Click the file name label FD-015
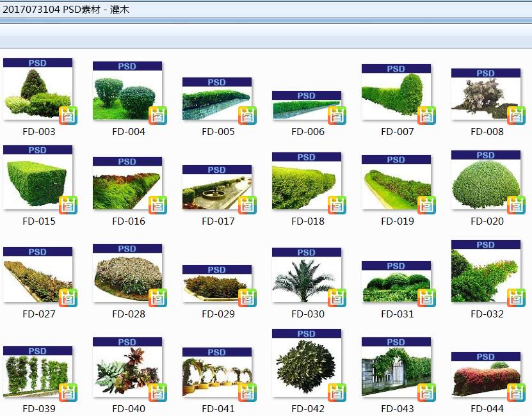Screen dimensions: 532x416 pyautogui.click(x=39, y=221)
